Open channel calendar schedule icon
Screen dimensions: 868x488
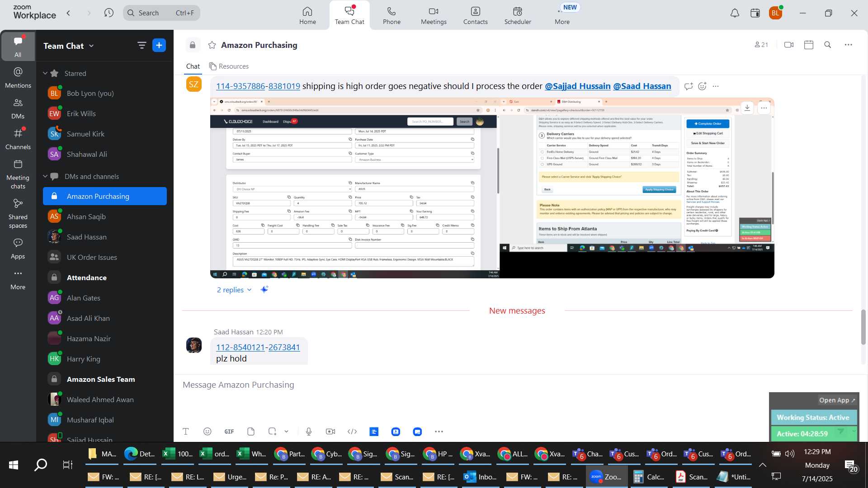809,45
